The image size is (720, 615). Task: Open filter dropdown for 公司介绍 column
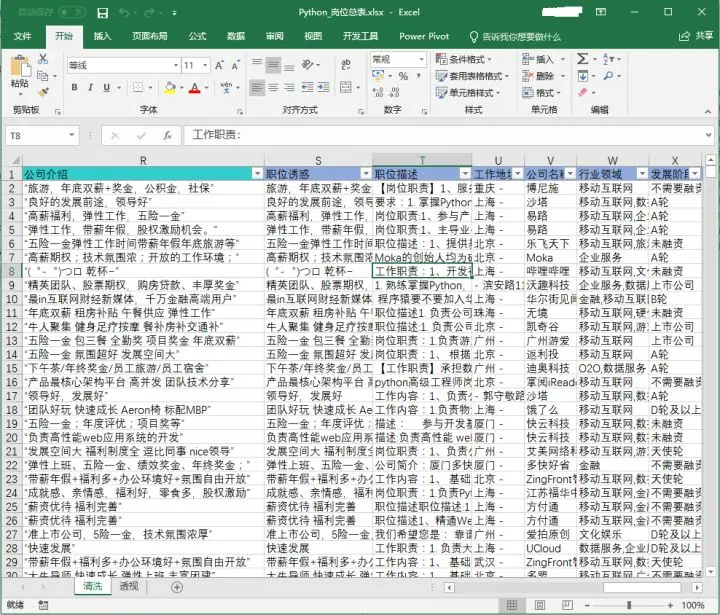(x=257, y=174)
